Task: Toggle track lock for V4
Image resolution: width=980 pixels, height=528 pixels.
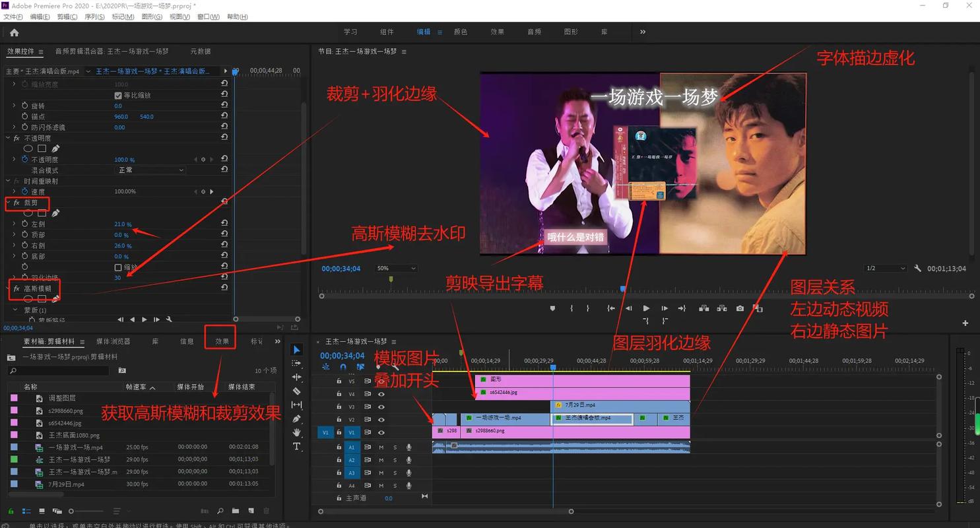Action: (339, 394)
